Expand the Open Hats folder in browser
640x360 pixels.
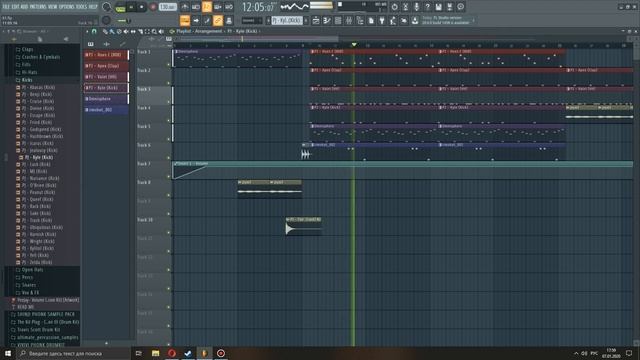[32, 270]
